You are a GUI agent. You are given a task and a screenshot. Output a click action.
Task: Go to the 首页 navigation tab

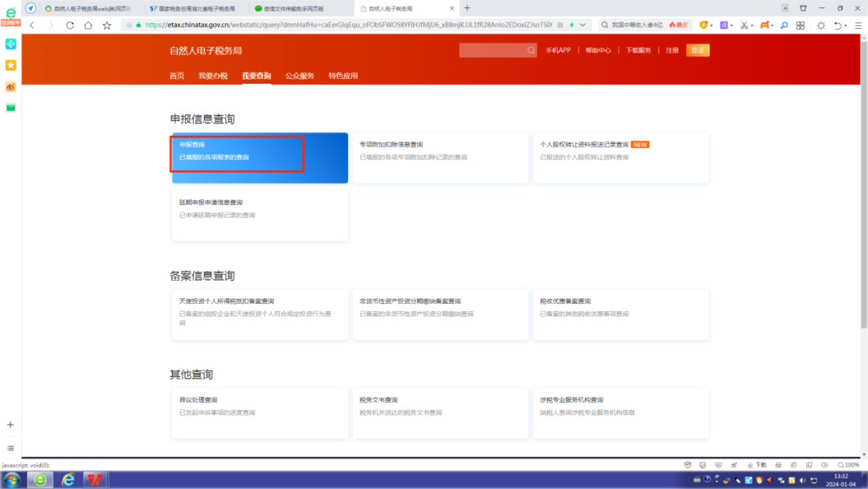pyautogui.click(x=177, y=76)
